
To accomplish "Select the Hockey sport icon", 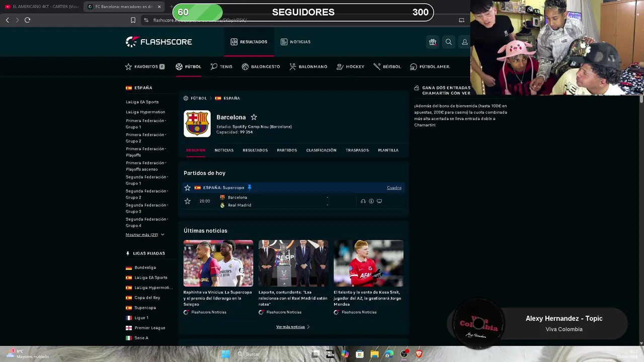I will tap(340, 66).
